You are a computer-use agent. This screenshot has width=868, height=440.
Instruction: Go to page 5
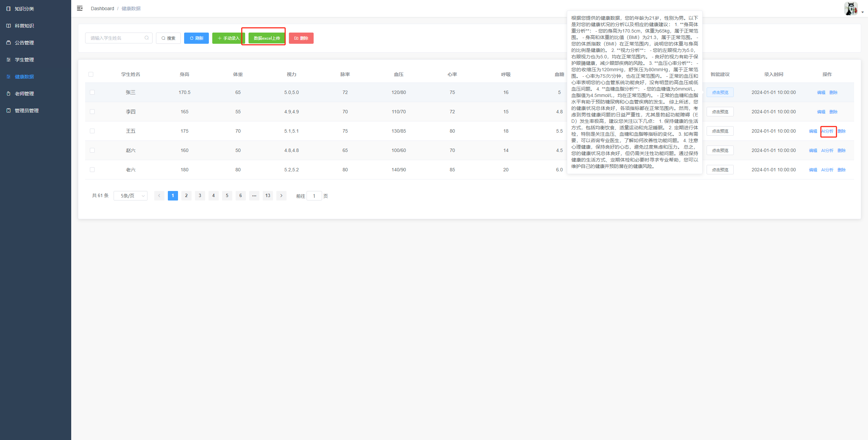(227, 196)
